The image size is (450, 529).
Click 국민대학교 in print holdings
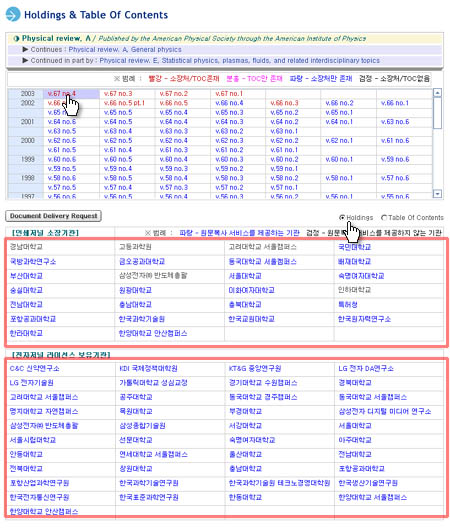355,247
